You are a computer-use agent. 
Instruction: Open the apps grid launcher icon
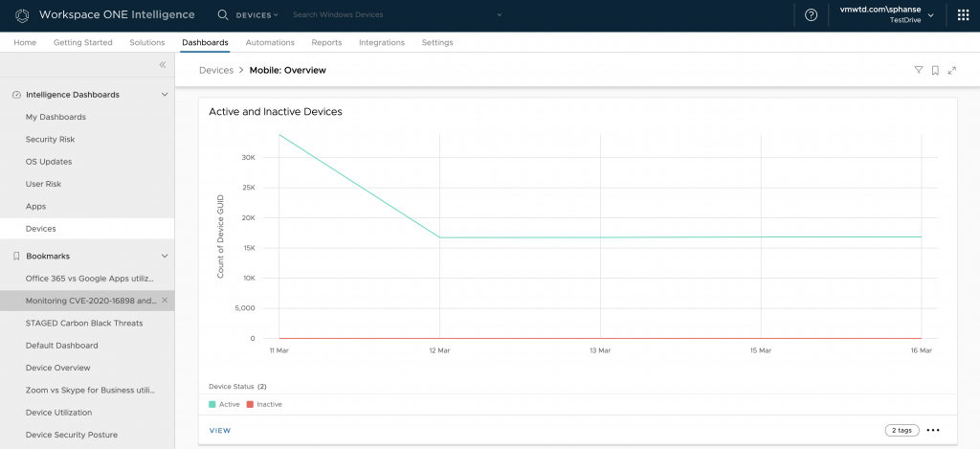[963, 15]
